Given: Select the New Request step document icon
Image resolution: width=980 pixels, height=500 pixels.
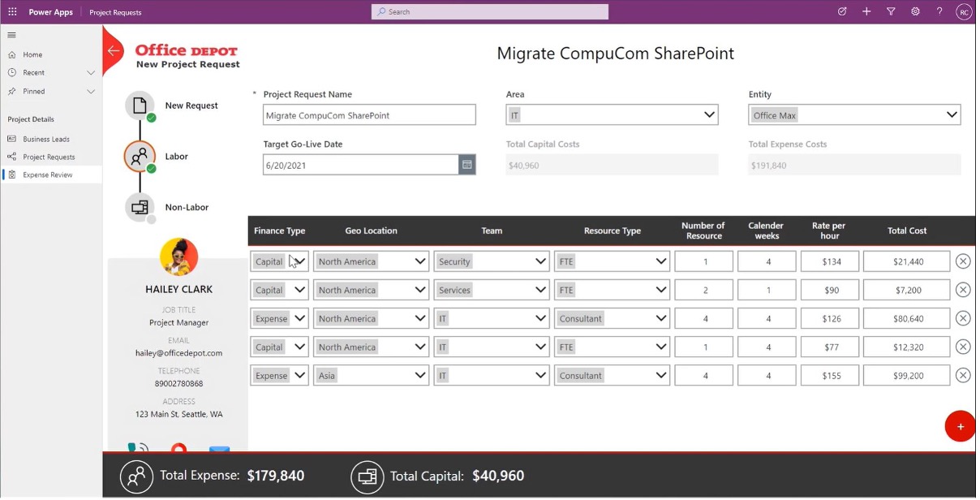Looking at the screenshot, I should tap(140, 106).
